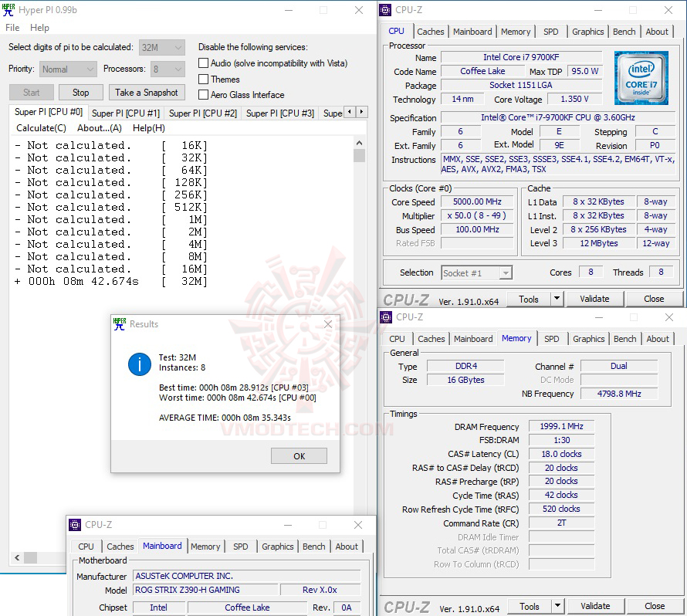This screenshot has height=616, width=687.
Task: Click the DRAM Frequency 1999.1 MHz value
Action: [561, 426]
